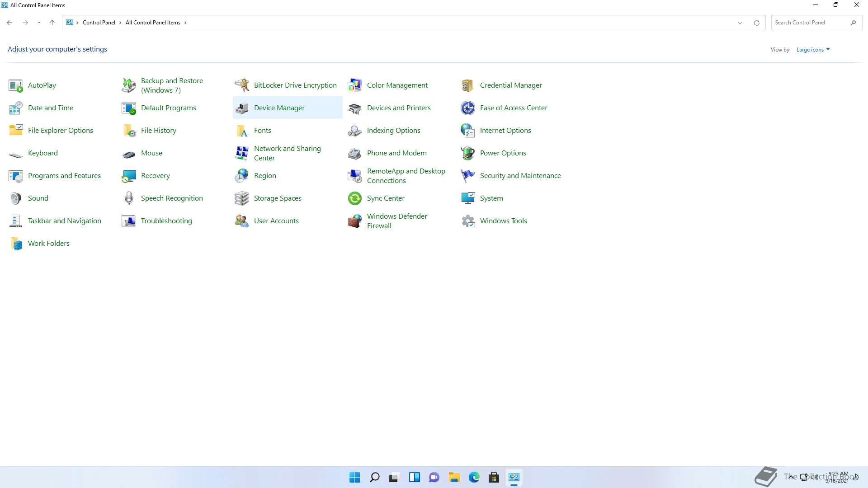Click the Device Manager icon
This screenshot has height=488, width=868.
pyautogui.click(x=242, y=108)
